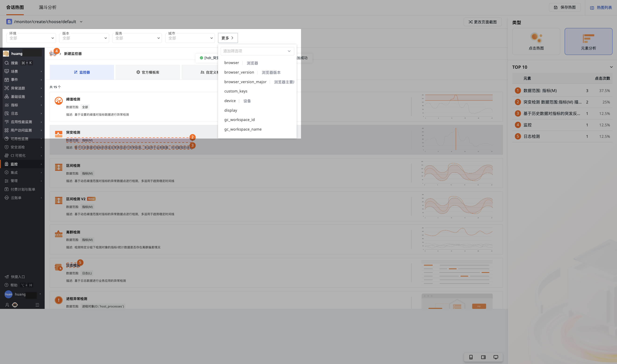Click orange marker 5 on the heatmap

click(x=80, y=262)
